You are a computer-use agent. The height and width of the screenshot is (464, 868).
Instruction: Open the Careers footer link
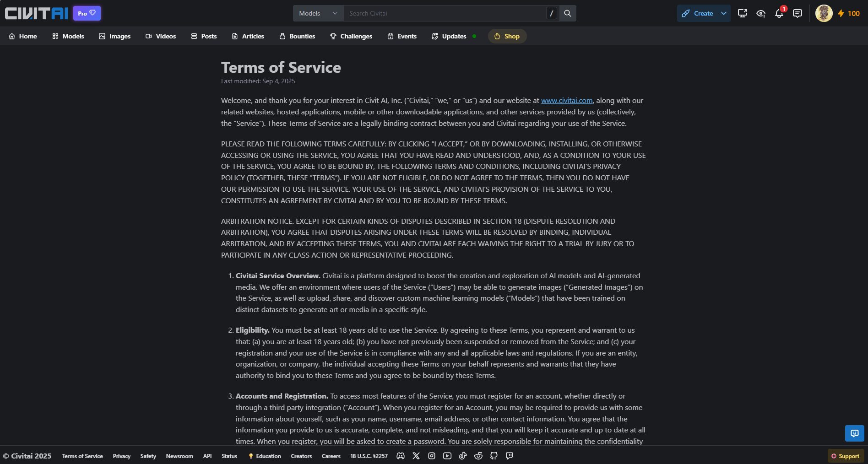pos(331,456)
